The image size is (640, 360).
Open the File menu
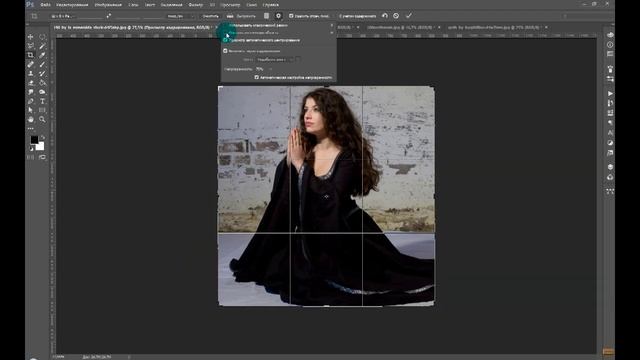(45, 5)
